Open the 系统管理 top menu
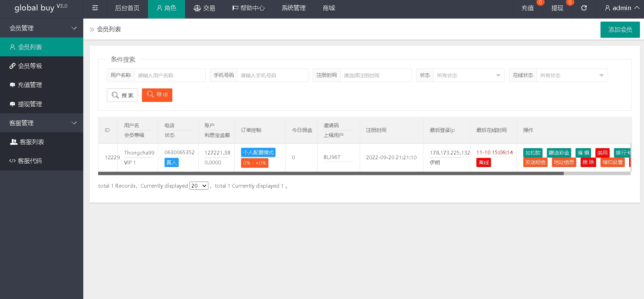Image resolution: width=644 pixels, height=299 pixels. point(293,8)
